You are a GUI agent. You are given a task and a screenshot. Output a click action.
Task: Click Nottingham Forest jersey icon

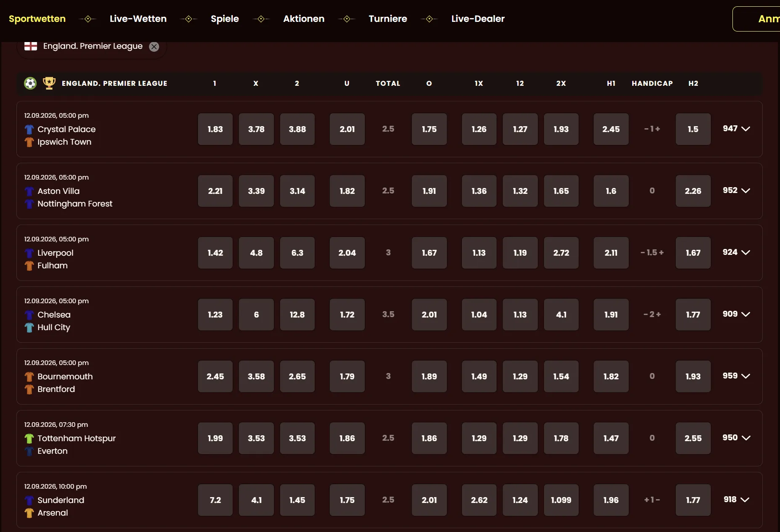[29, 204]
